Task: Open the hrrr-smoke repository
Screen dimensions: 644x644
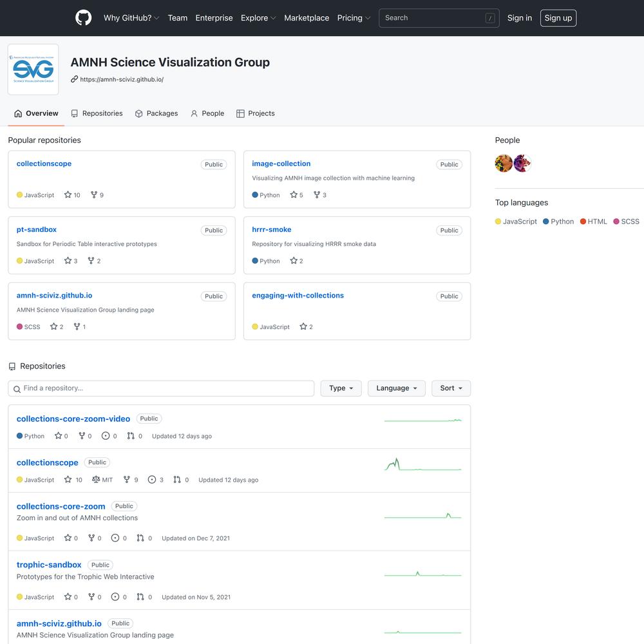Action: click(272, 229)
